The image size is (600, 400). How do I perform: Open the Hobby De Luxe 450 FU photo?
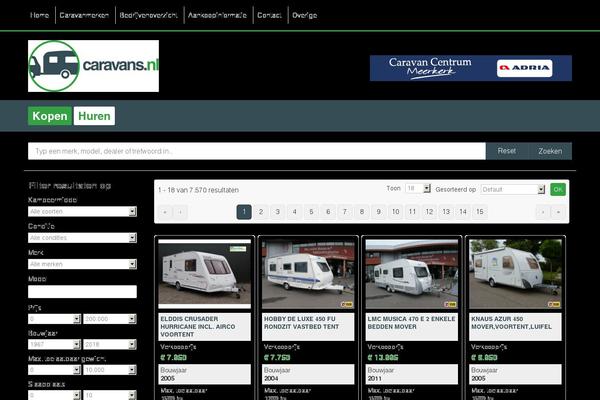(x=308, y=274)
